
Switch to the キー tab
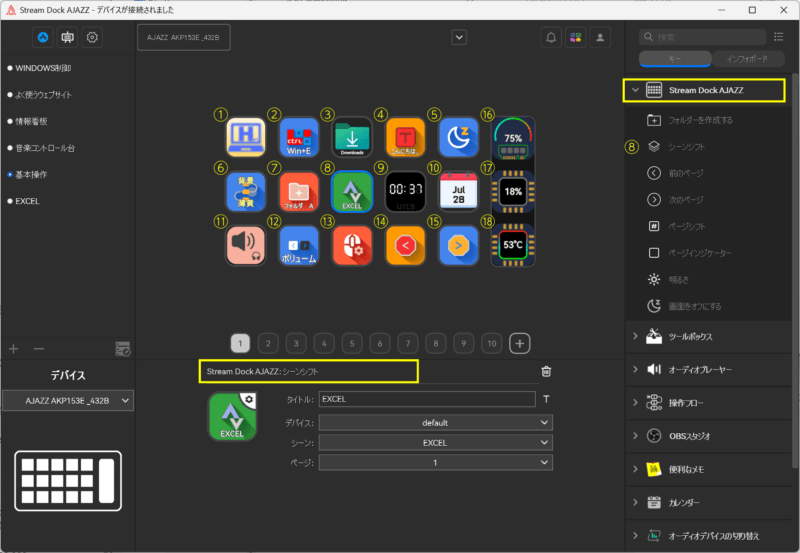(675, 59)
